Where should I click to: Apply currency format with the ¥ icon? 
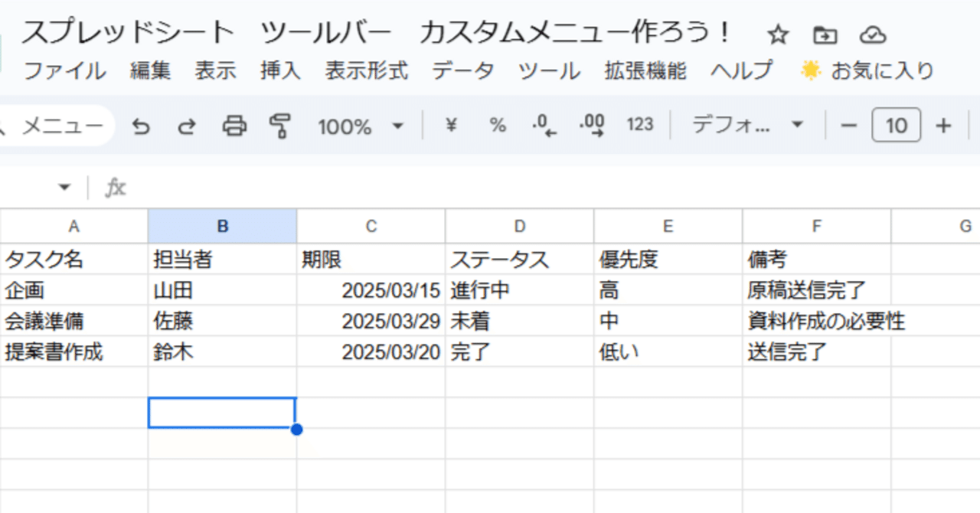point(450,126)
